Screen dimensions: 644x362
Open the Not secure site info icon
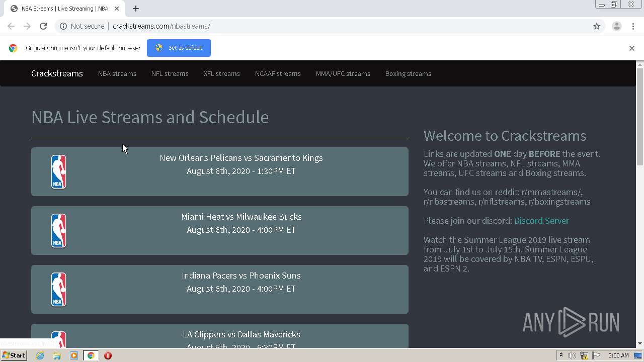coord(63,26)
